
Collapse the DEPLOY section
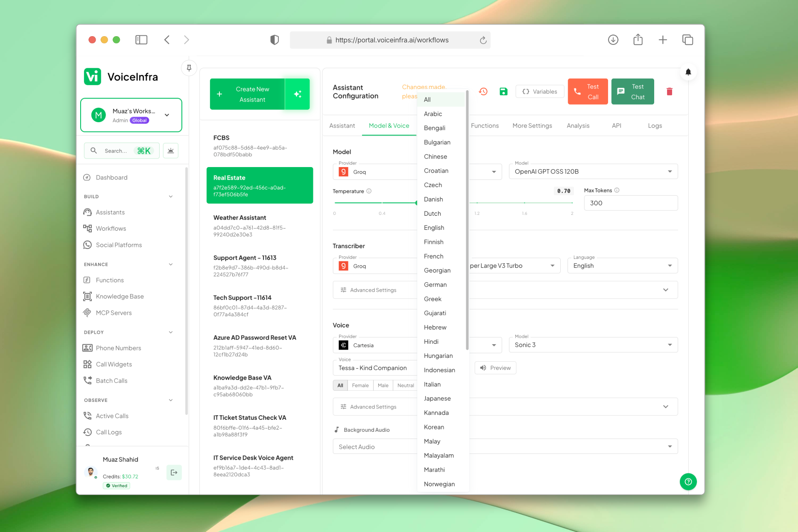coord(171,332)
